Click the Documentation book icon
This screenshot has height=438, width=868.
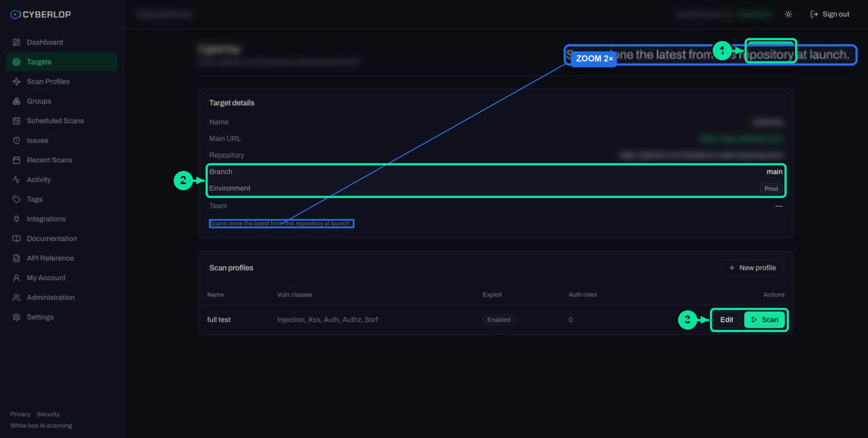pos(16,239)
